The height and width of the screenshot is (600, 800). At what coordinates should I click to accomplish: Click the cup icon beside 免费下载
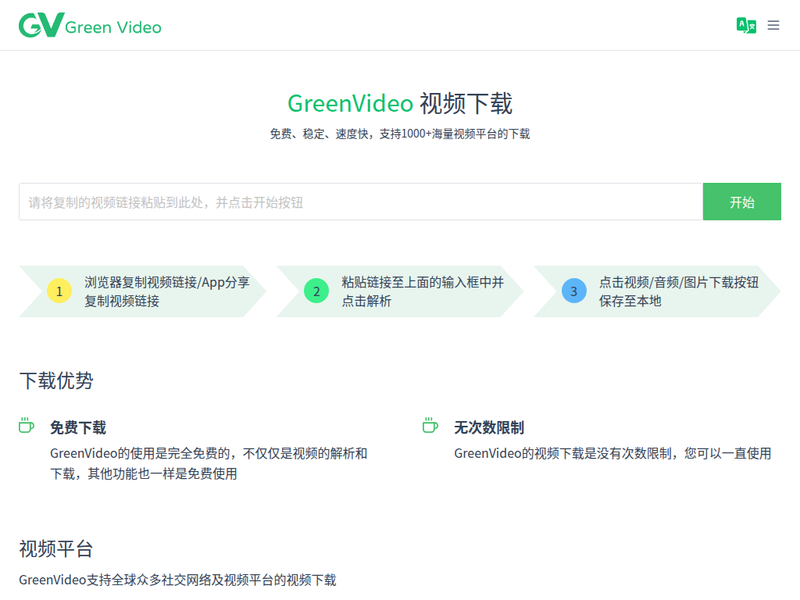pos(26,425)
